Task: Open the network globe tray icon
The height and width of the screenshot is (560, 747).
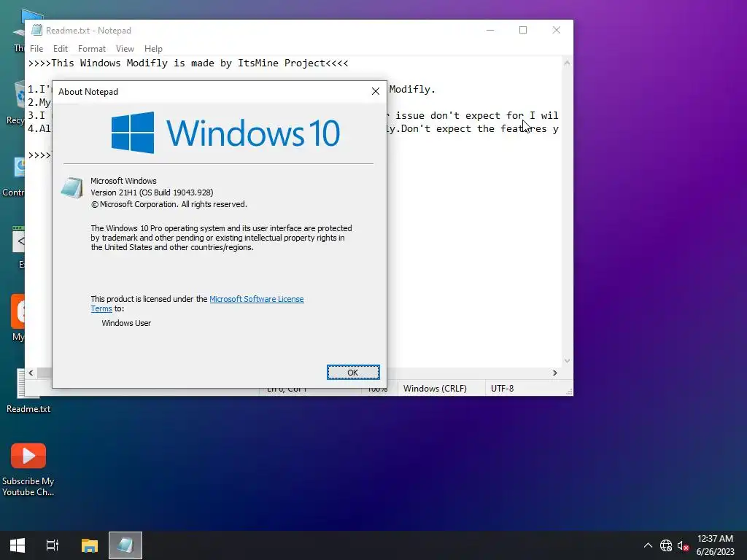Action: pyautogui.click(x=665, y=545)
